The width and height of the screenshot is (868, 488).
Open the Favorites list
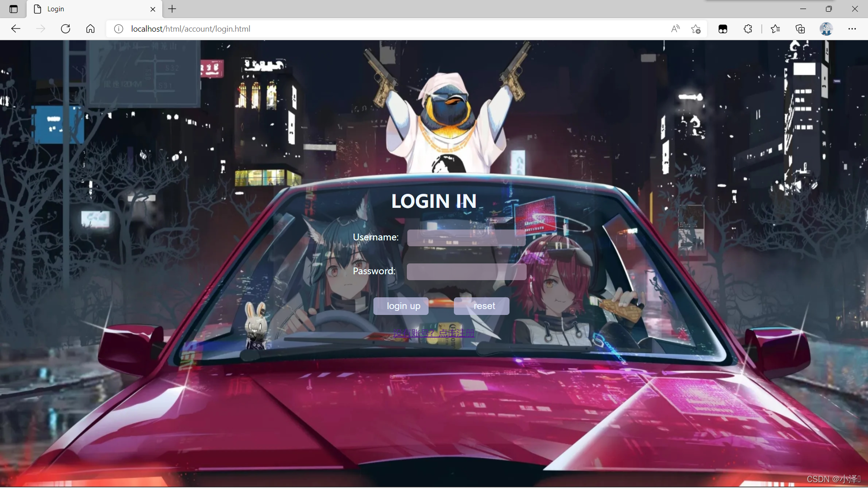(x=775, y=29)
